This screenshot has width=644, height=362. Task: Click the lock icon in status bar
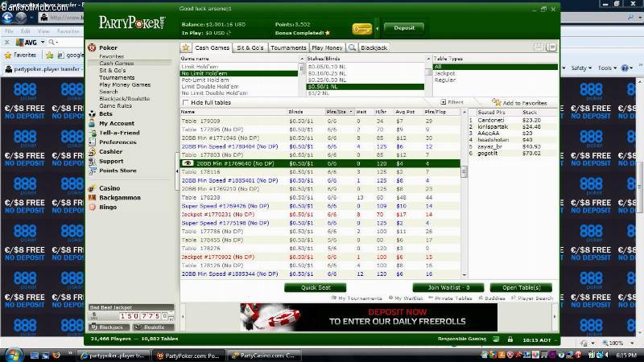510,339
